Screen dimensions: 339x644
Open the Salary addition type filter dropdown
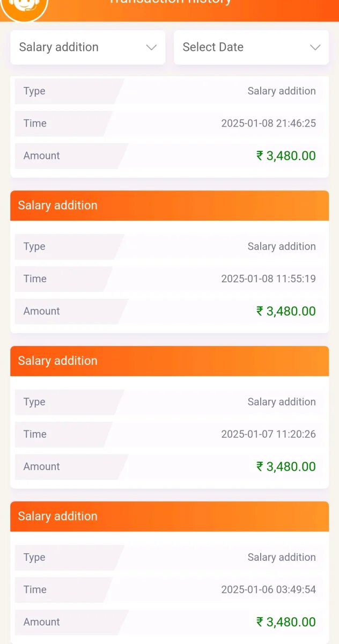88,47
